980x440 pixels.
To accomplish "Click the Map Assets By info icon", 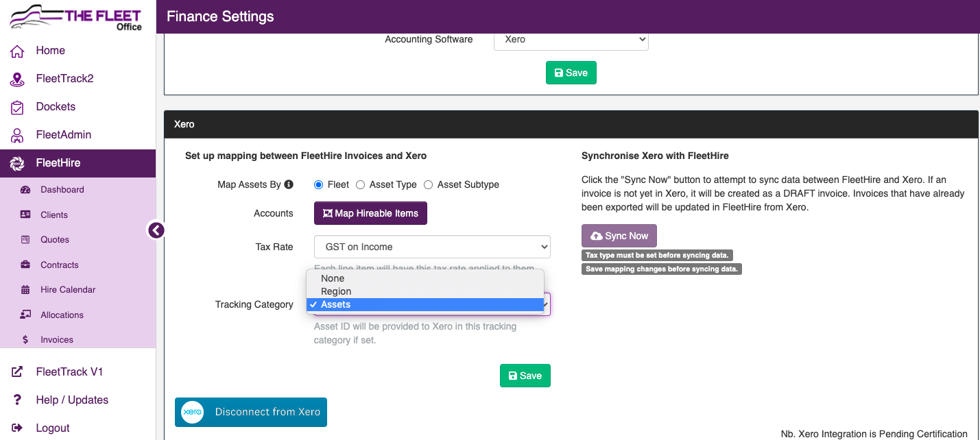I will (x=289, y=184).
